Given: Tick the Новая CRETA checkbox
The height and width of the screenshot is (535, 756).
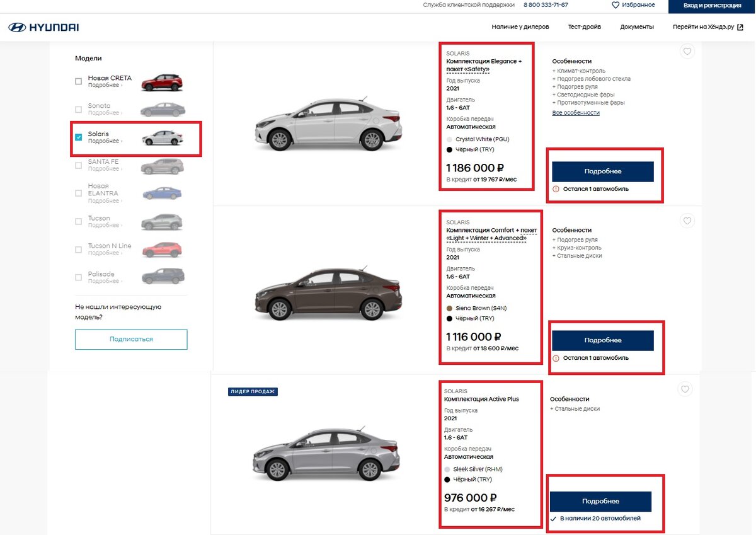Looking at the screenshot, I should (x=79, y=81).
